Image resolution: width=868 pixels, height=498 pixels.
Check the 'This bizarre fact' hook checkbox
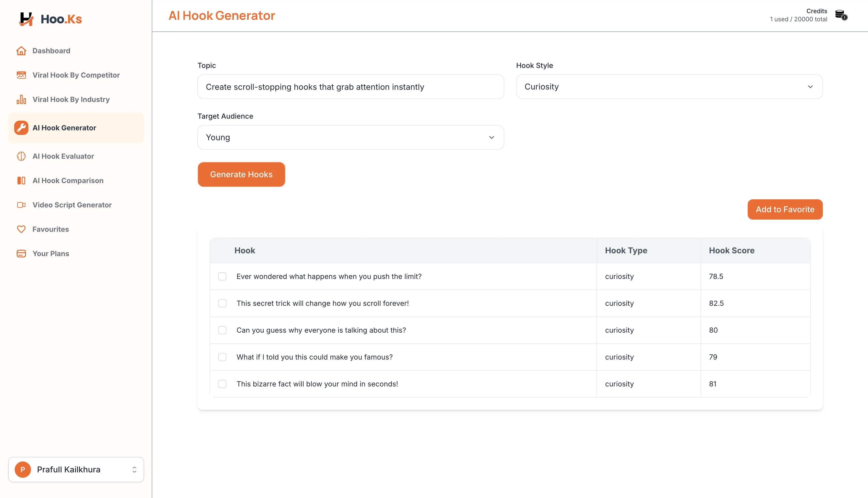[x=223, y=384]
